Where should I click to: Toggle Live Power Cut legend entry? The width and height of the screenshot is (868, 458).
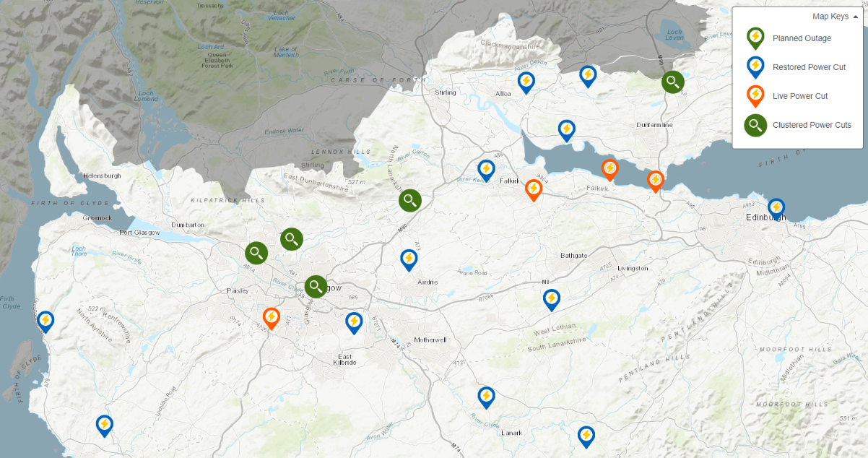tap(755, 96)
